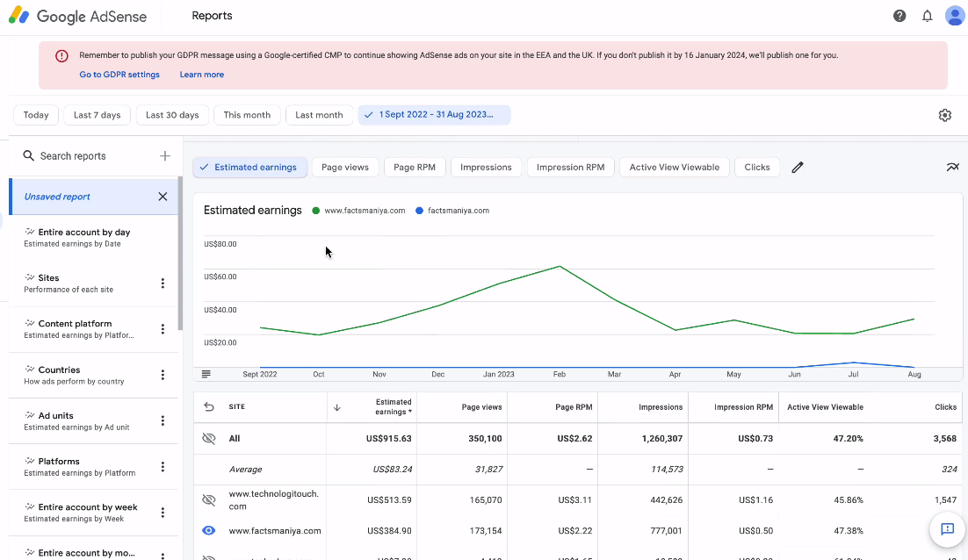This screenshot has width=968, height=560.
Task: Select the Impressions metric chip
Action: tap(486, 167)
